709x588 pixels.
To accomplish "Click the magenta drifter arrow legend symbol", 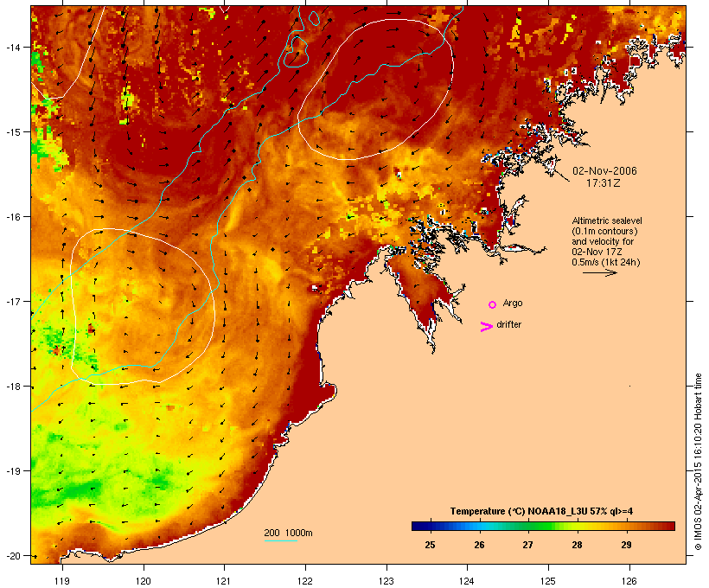I will point(487,327).
